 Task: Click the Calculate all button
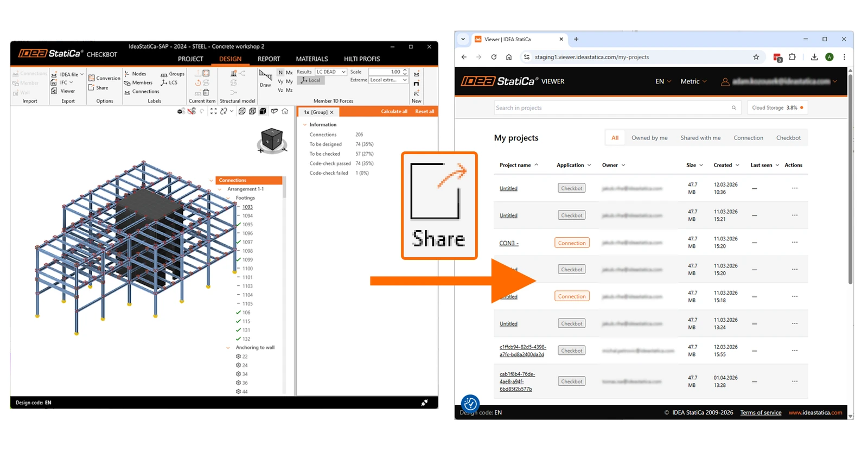[394, 111]
